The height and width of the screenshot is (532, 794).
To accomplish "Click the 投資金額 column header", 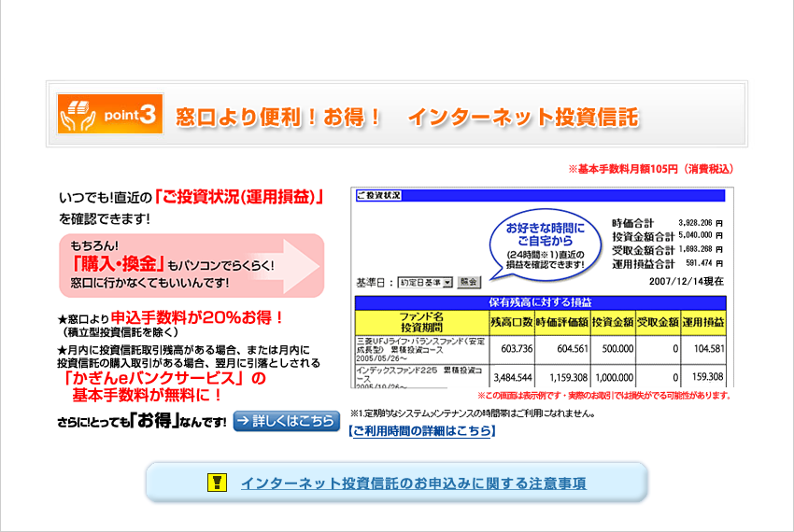I will pyautogui.click(x=613, y=322).
